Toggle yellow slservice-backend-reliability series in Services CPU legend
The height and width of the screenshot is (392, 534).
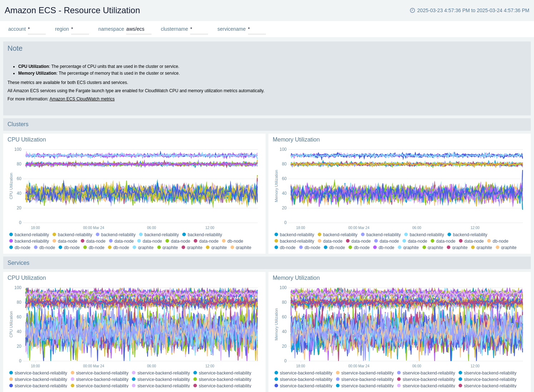[99, 386]
